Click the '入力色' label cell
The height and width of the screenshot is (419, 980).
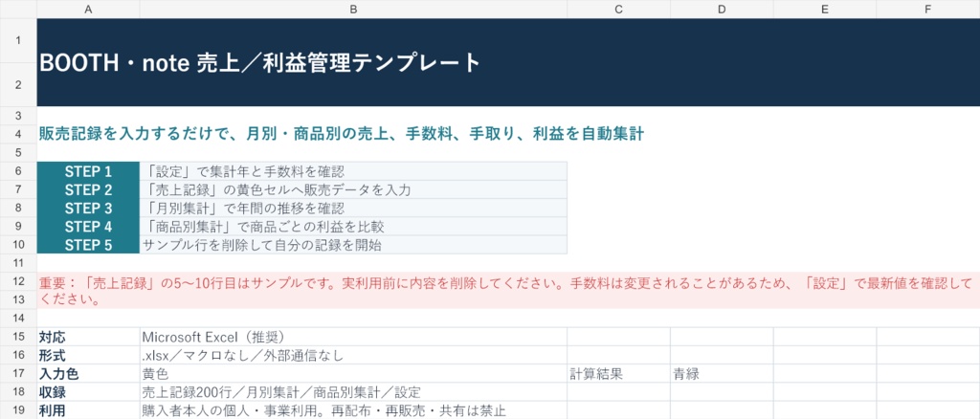88,373
